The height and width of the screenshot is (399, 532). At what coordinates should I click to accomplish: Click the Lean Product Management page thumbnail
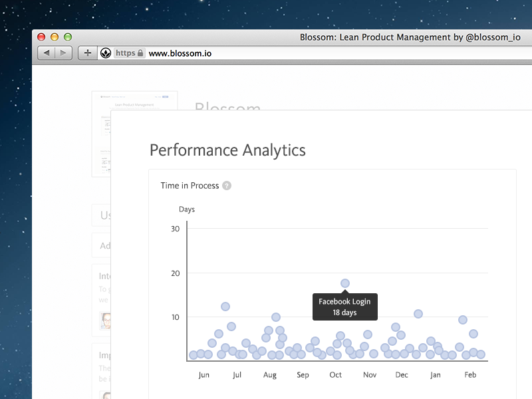134,134
